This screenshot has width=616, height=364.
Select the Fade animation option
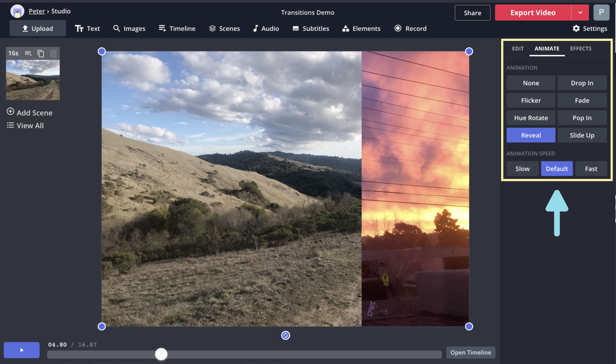pyautogui.click(x=582, y=101)
